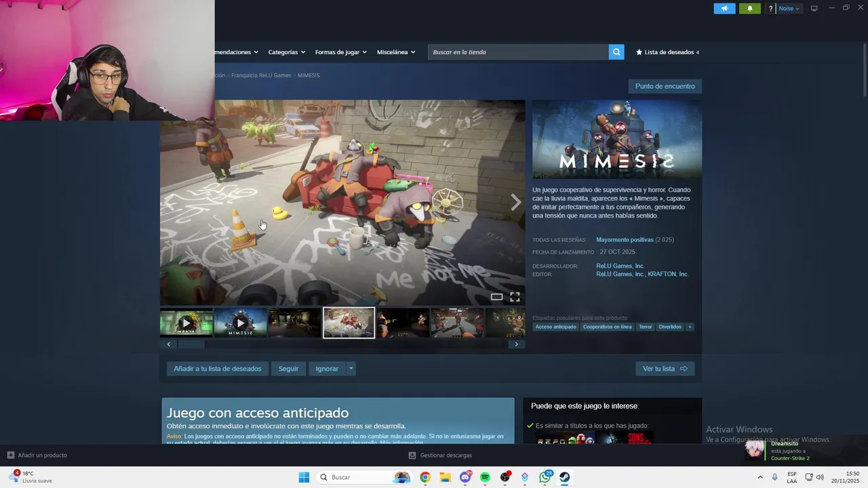Click the store search magnifier button
868x488 pixels.
616,52
